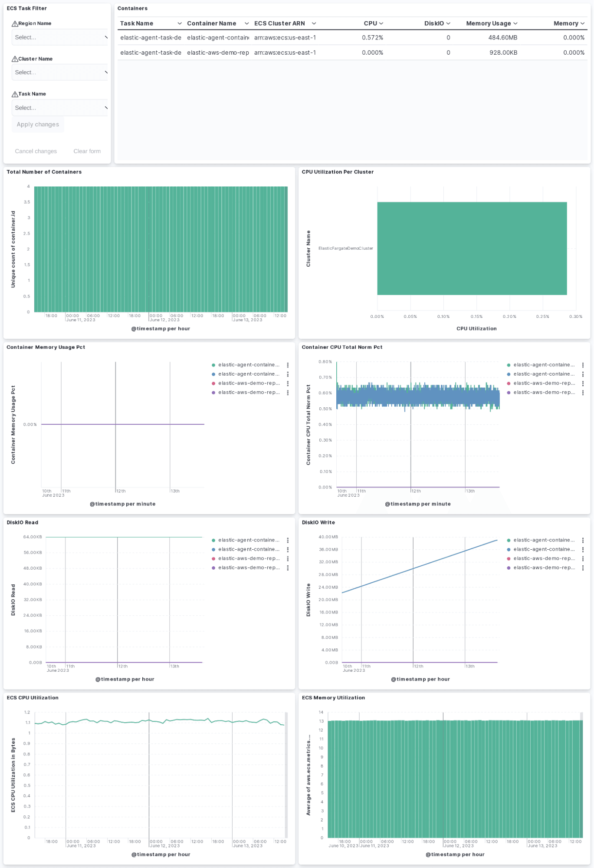Click the ElasticFargateDemoCluster bar in CPU Utilization chart
This screenshot has width=594, height=868.
(472, 248)
